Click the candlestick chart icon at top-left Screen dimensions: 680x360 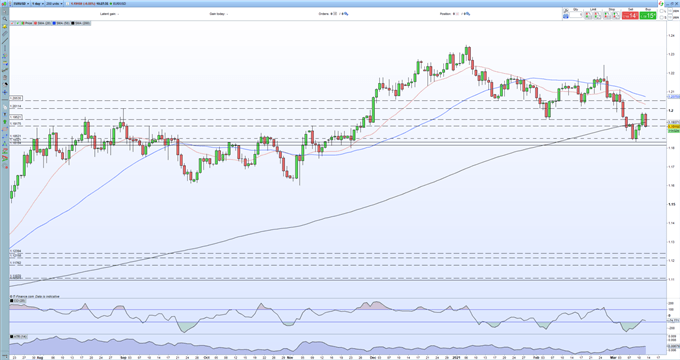4,3
